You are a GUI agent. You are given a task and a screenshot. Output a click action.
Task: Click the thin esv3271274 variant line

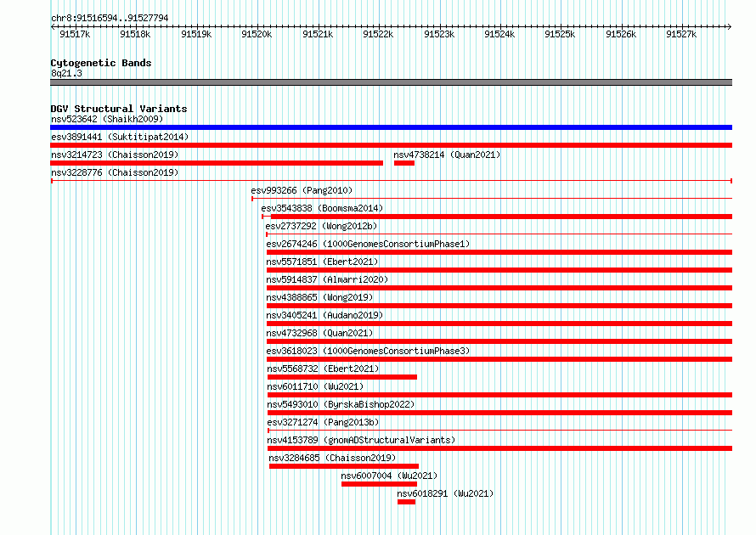(500, 431)
